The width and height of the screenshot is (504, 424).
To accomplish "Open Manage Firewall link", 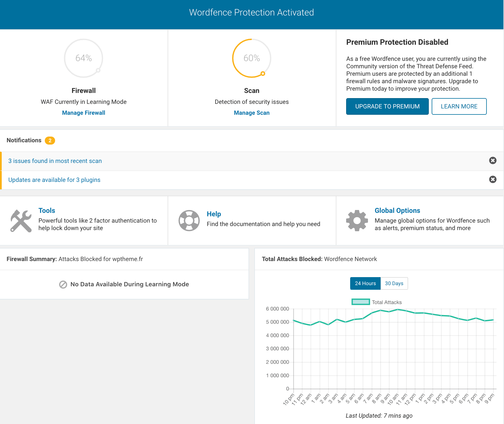I will [x=84, y=113].
